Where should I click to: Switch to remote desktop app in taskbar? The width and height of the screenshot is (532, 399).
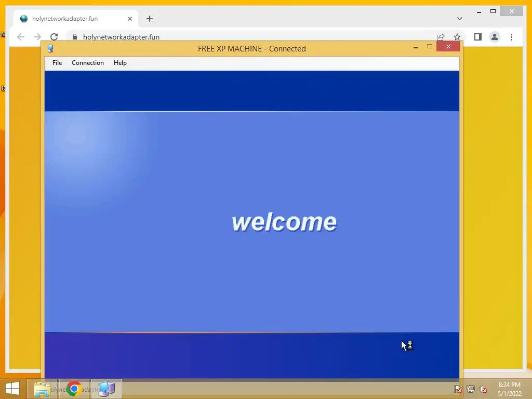(107, 389)
